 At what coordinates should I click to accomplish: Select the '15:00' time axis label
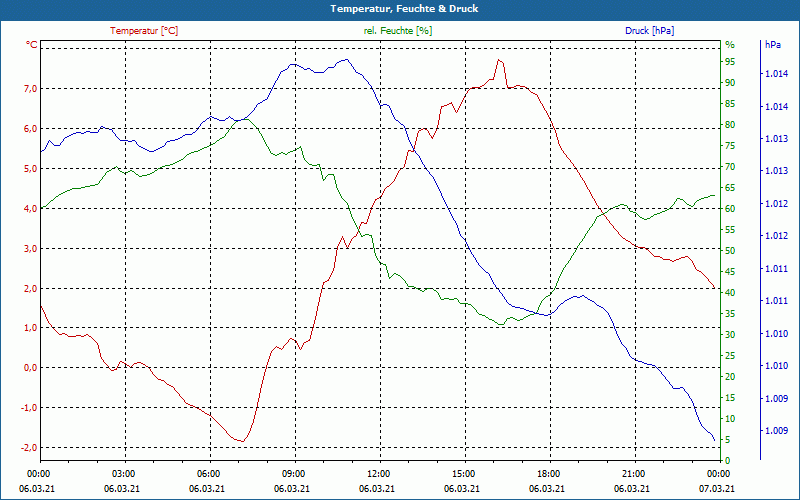tap(464, 474)
